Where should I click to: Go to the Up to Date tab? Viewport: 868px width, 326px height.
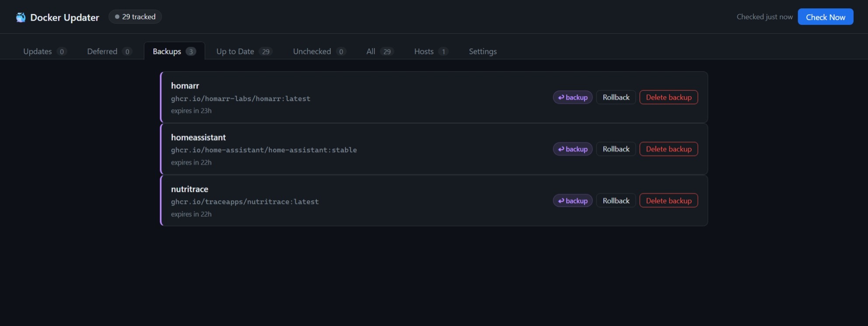pos(244,51)
